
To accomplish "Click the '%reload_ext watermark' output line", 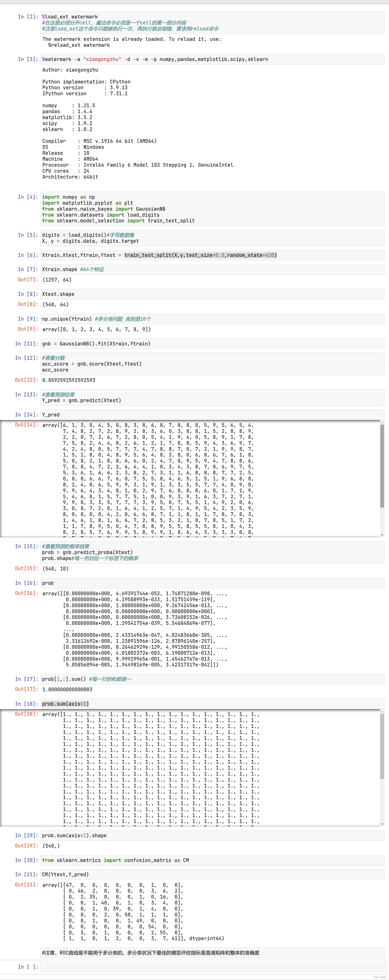I will point(79,45).
